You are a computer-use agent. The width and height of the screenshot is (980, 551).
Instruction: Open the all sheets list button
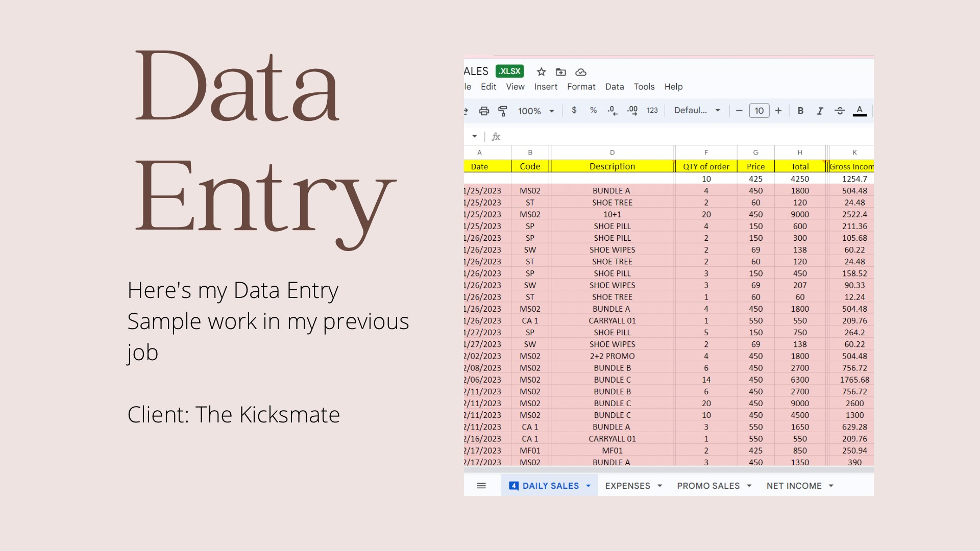481,486
